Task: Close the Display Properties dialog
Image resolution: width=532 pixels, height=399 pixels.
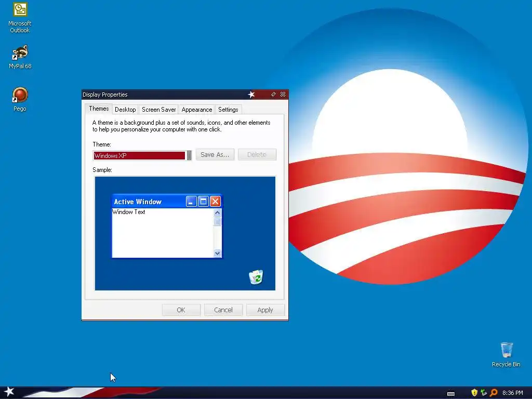Action: pyautogui.click(x=283, y=95)
